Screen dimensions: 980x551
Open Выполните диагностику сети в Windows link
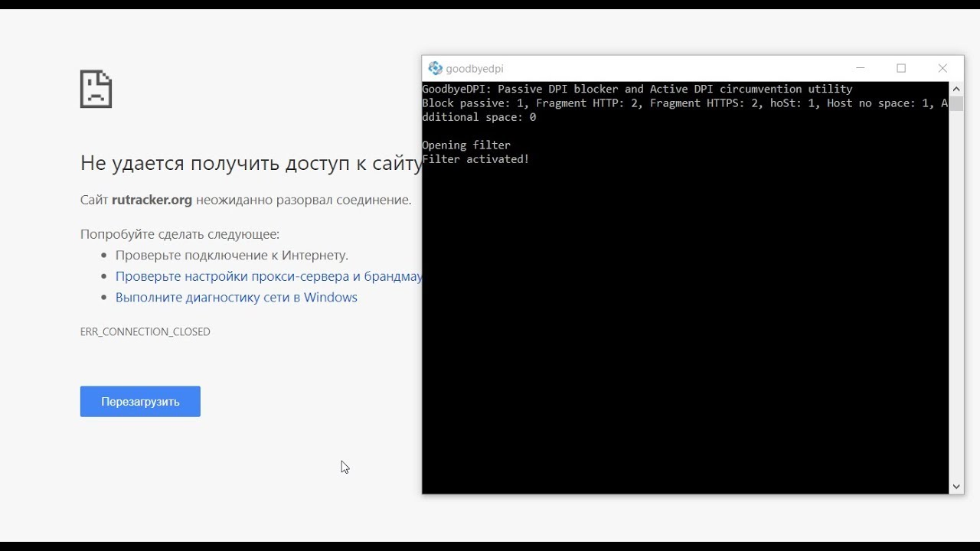[x=237, y=297]
